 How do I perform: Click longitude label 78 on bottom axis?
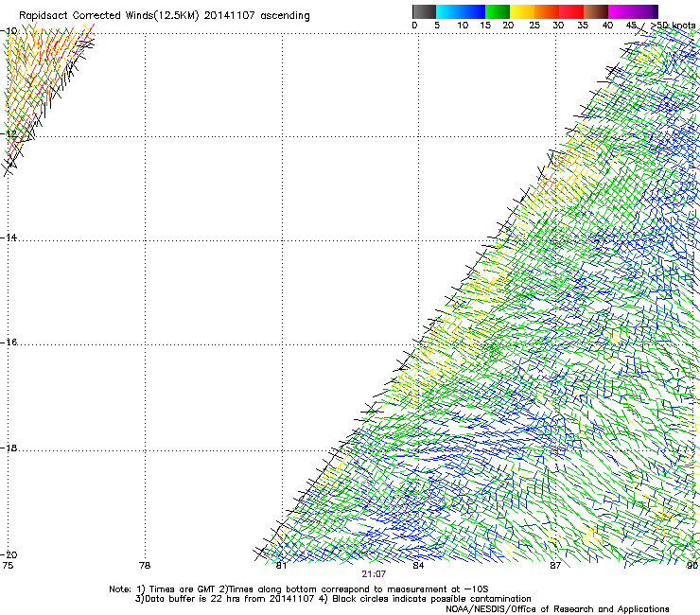coord(145,566)
